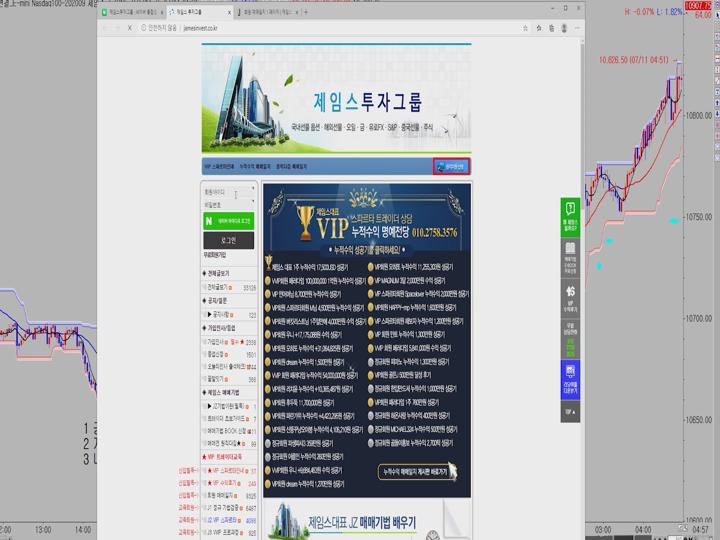This screenshot has width=720, height=540.
Task: Open the 무료회원가입 signup link
Action: point(214,255)
